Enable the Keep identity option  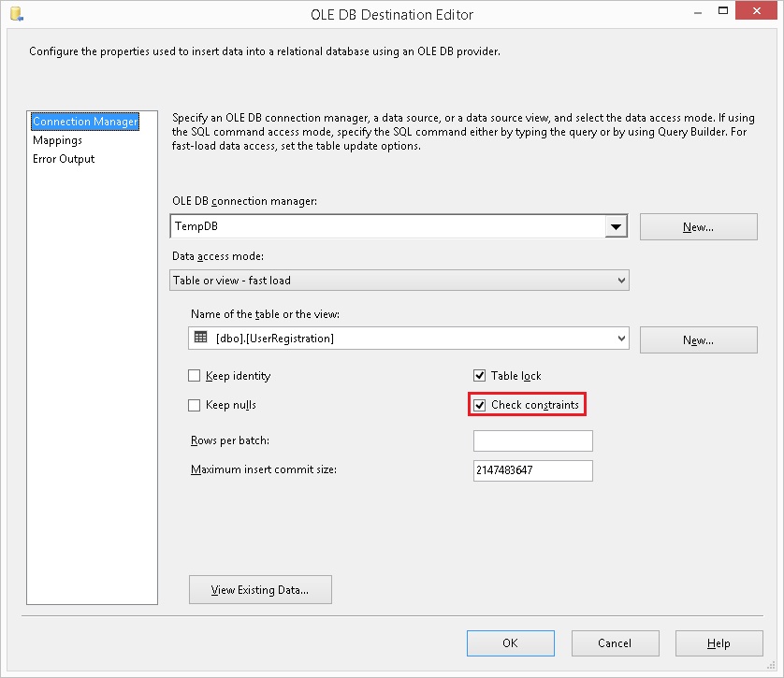(x=195, y=375)
